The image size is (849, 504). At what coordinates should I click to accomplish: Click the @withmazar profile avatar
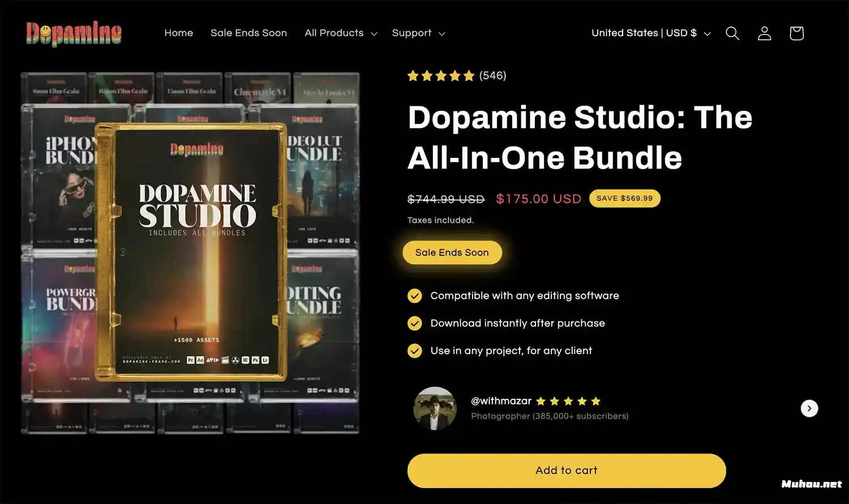(x=435, y=408)
